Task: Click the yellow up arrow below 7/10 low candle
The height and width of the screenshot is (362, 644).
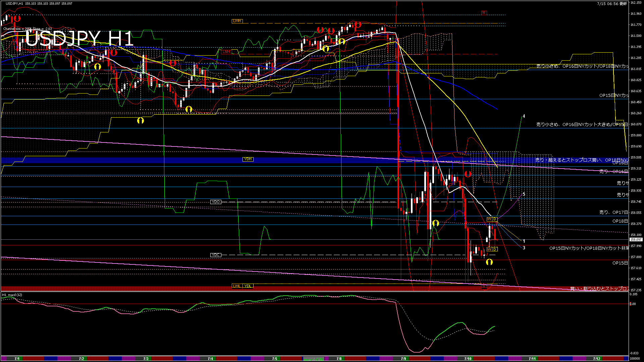Action: [x=489, y=262]
